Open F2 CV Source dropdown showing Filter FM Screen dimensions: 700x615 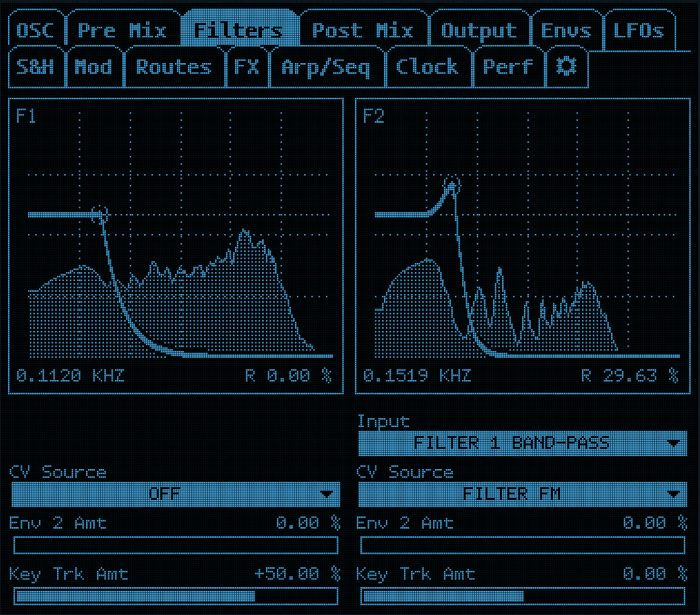(523, 494)
